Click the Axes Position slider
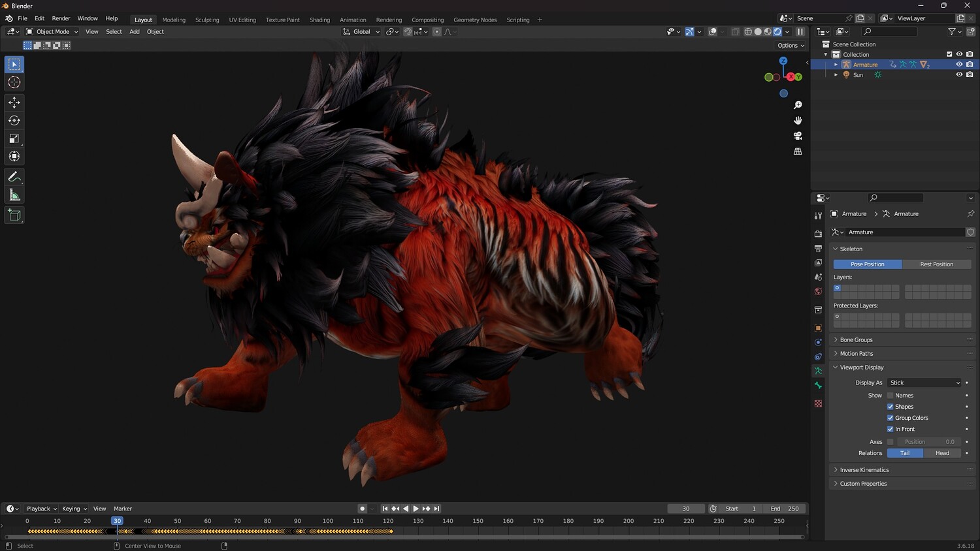The height and width of the screenshot is (551, 980). [x=928, y=442]
